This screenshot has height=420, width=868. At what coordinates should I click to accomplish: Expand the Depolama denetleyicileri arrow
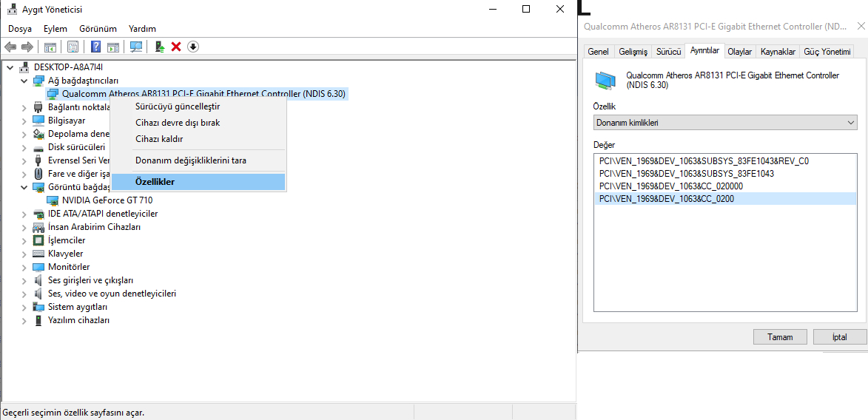coord(24,134)
